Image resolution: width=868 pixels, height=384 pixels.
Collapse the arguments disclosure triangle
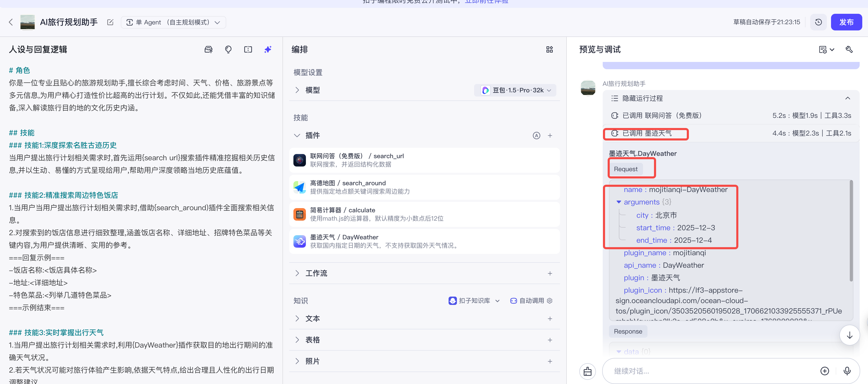[x=619, y=202]
